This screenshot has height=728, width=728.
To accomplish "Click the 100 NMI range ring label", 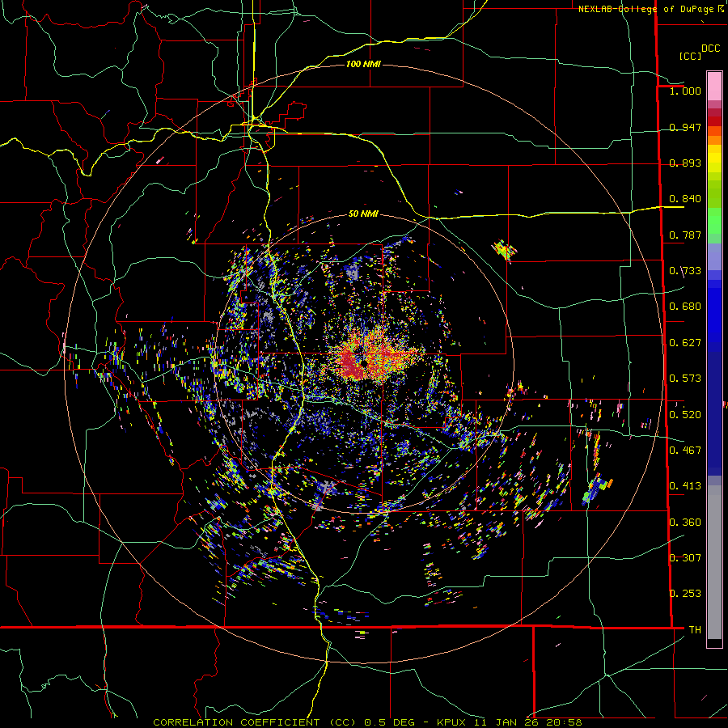I will [x=363, y=64].
